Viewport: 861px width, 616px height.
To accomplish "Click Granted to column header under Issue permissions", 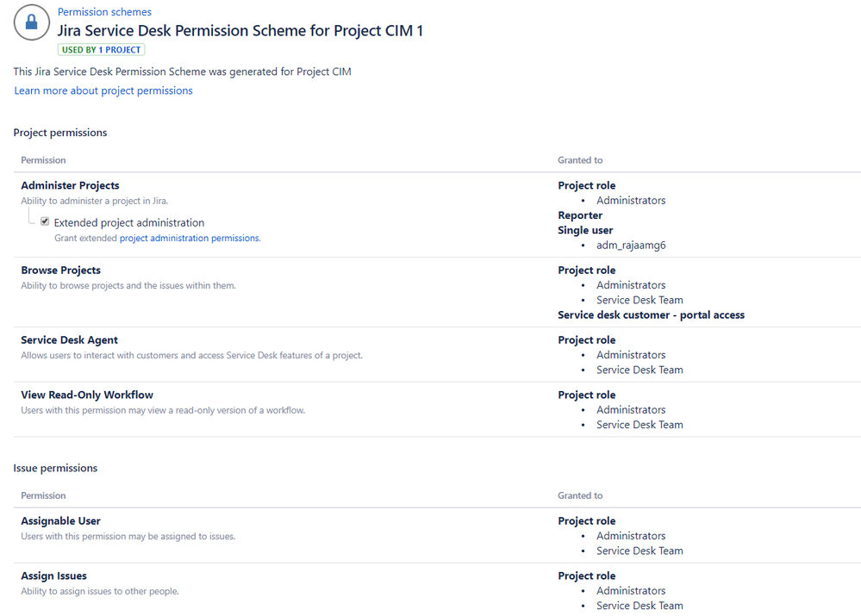I will [580, 495].
